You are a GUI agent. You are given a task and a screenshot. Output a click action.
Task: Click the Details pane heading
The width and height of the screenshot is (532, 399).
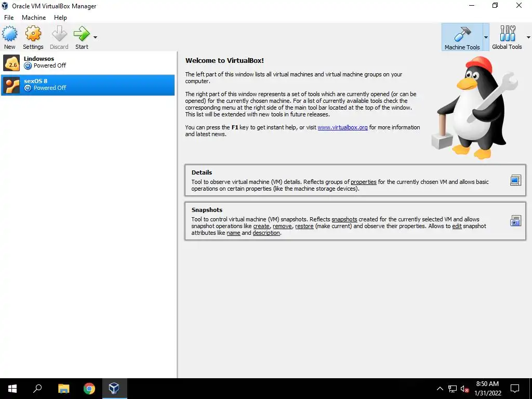coord(202,172)
